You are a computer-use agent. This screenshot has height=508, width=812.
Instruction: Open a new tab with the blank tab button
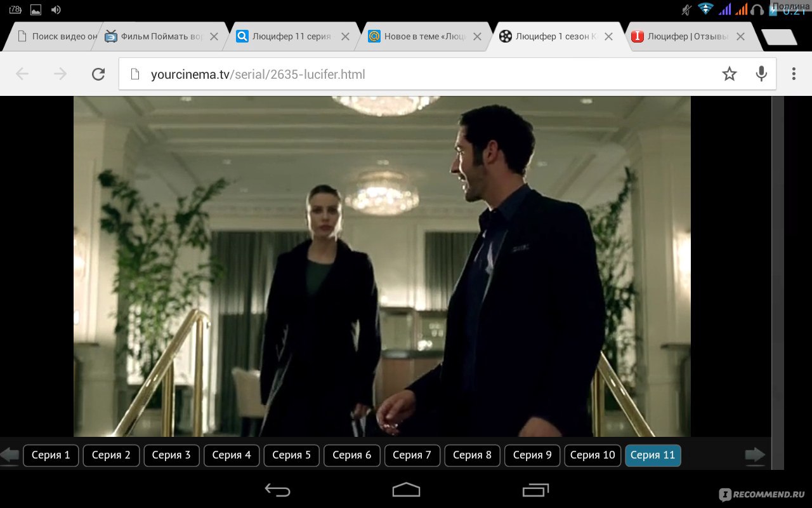(779, 37)
